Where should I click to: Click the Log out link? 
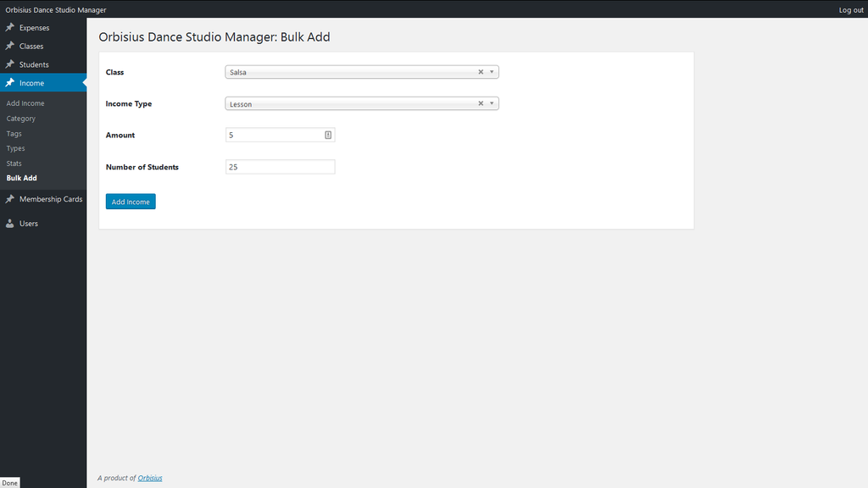coord(851,10)
